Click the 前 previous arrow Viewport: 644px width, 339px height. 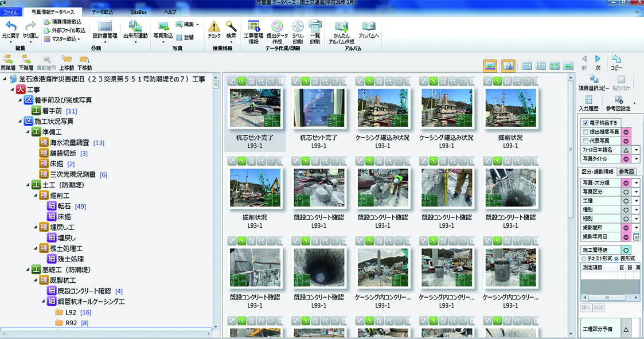pos(584,59)
